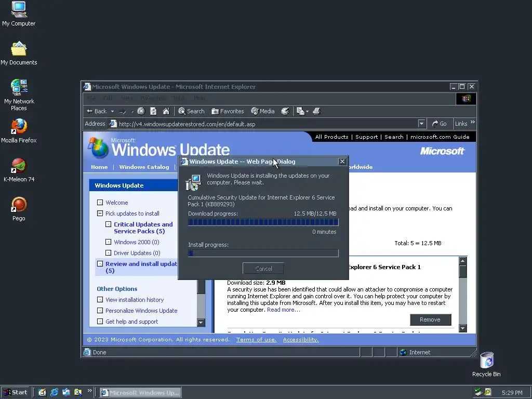Open the File menu in Internet Explorer

tap(91, 98)
